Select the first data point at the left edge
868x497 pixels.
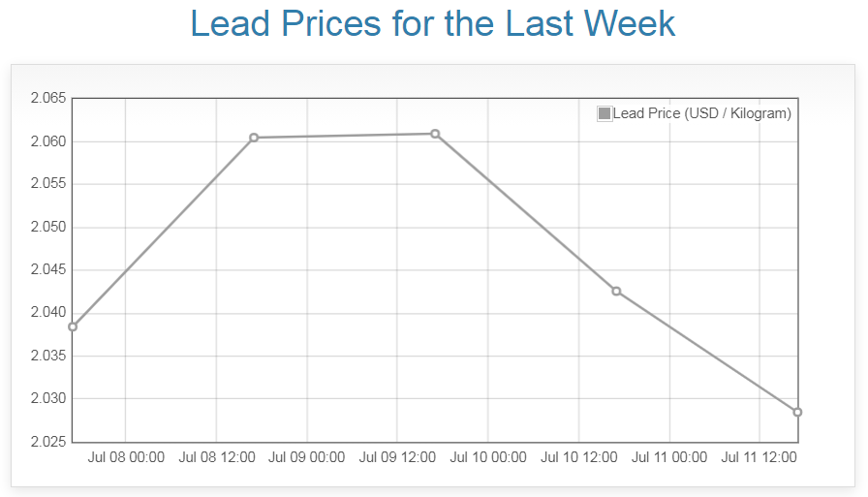[x=73, y=326]
